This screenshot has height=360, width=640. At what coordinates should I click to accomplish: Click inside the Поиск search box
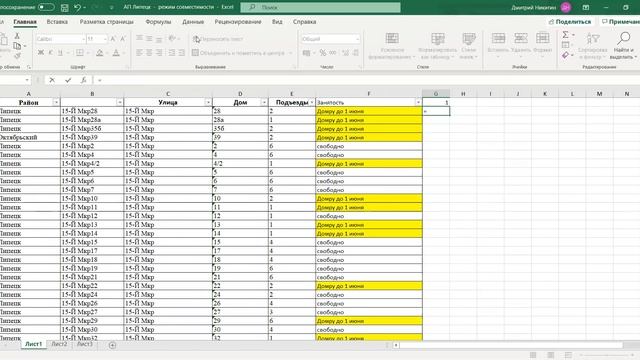pos(320,7)
